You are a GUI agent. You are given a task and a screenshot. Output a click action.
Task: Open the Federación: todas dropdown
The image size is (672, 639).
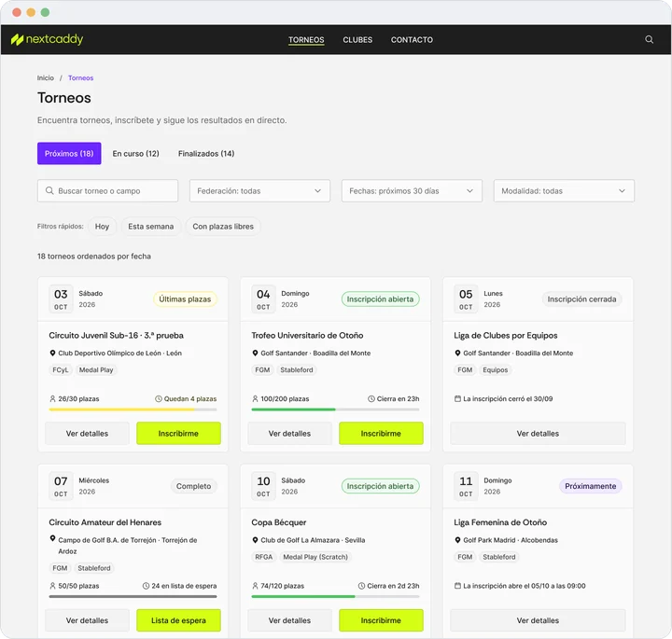[x=259, y=190]
